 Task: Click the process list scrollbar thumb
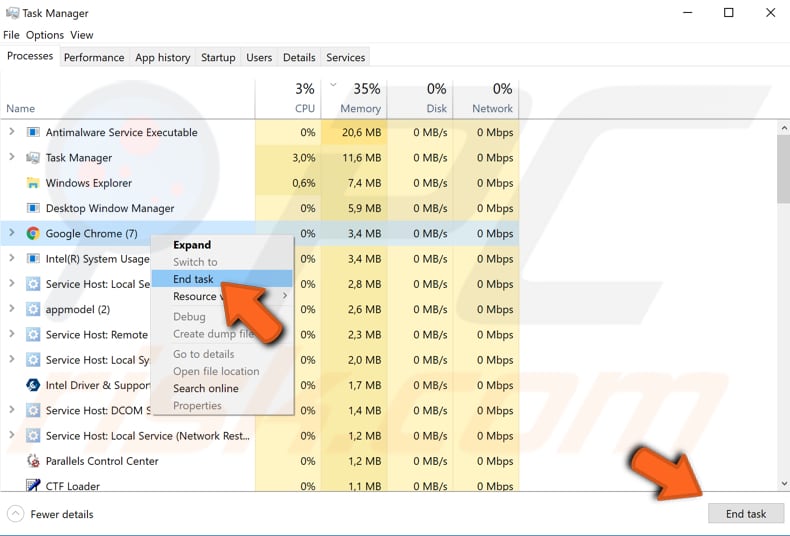coord(784,169)
